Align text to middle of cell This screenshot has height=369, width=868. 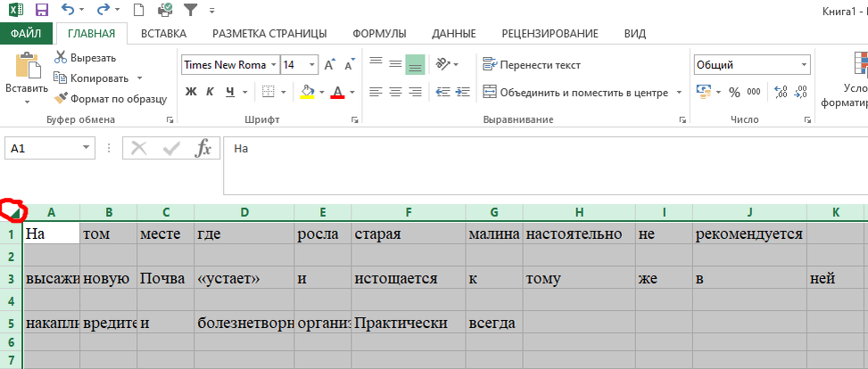point(395,64)
